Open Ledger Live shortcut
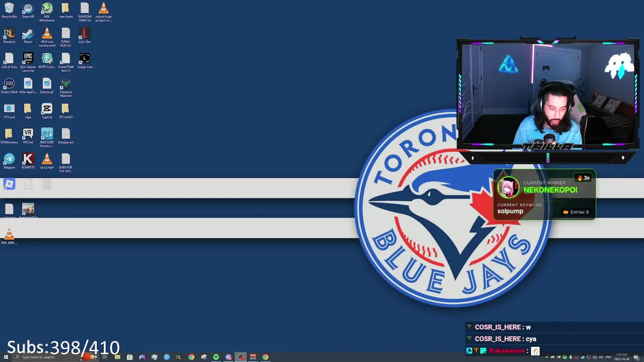Viewport: 644px width, 362px height. (85, 61)
